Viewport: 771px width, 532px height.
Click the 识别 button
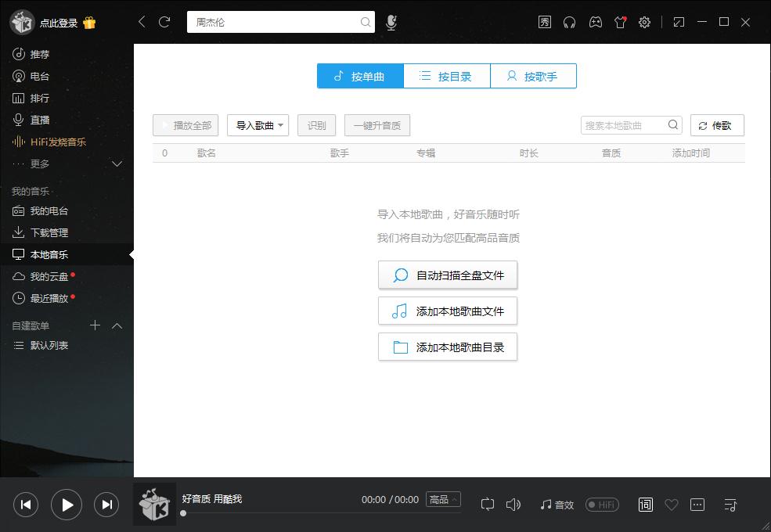(x=317, y=125)
